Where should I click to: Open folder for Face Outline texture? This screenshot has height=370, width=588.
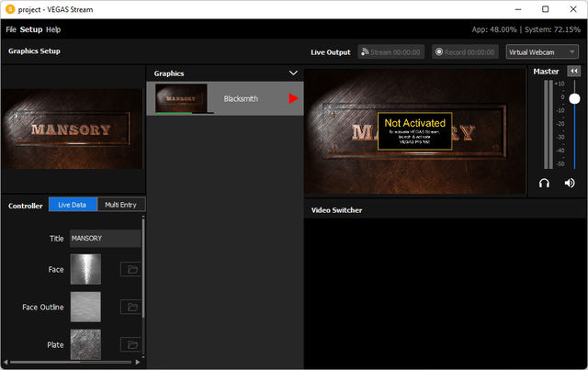(131, 307)
